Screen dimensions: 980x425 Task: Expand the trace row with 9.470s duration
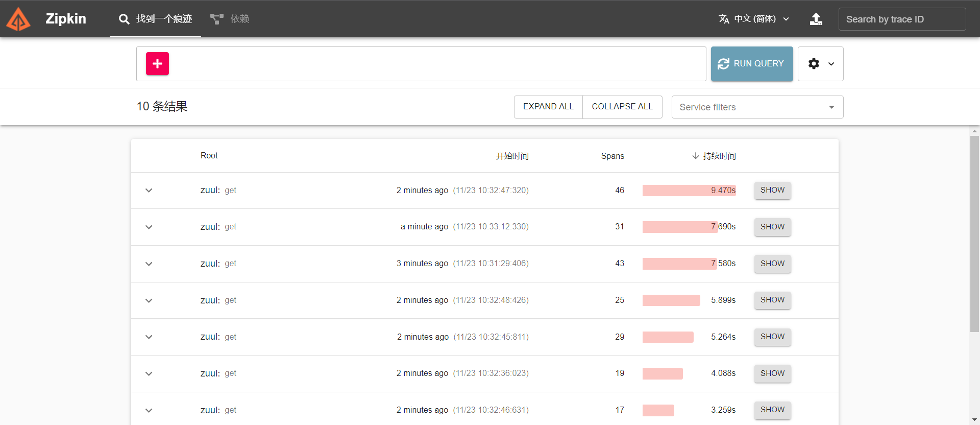[149, 191]
